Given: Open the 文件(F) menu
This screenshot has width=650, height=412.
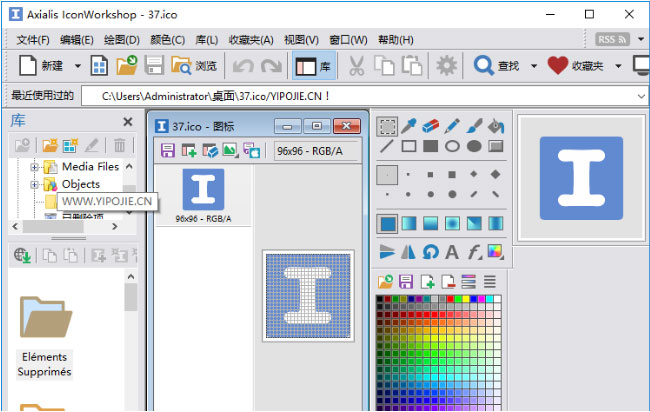Looking at the screenshot, I should click(x=33, y=40).
